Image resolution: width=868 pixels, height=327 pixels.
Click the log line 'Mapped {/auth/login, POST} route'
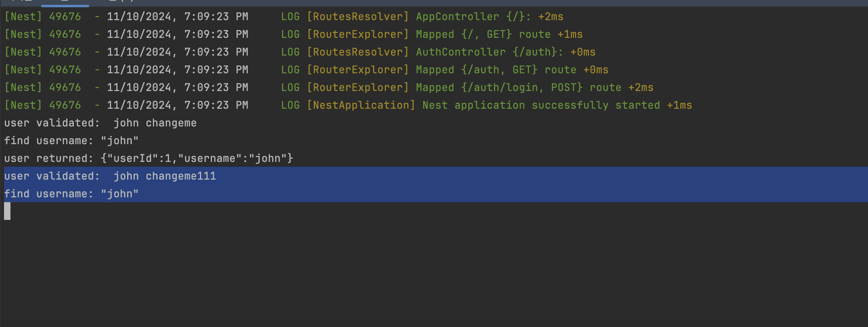[x=329, y=87]
